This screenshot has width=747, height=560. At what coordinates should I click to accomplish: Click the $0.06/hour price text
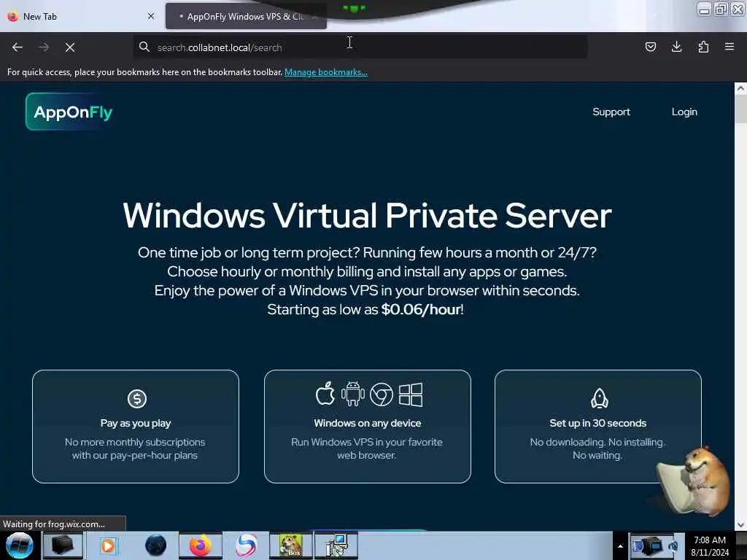point(421,309)
